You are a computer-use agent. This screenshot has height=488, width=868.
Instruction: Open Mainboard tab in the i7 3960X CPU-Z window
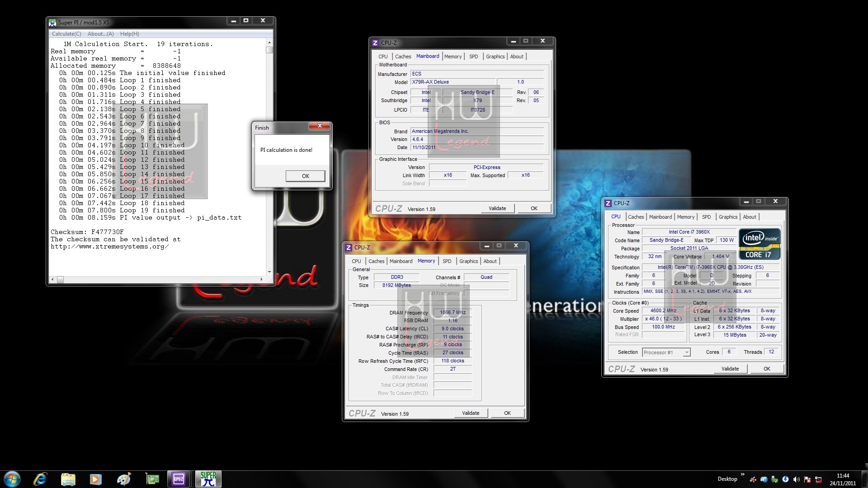660,217
